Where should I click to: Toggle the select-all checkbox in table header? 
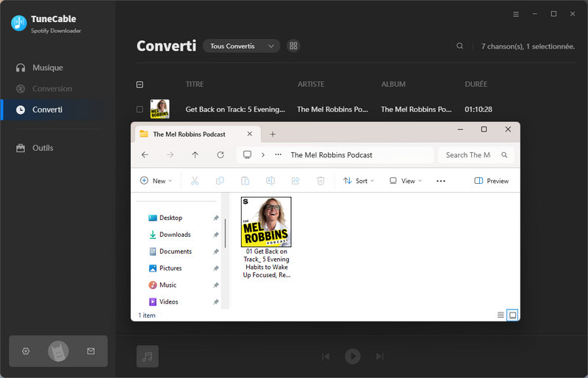pos(140,85)
